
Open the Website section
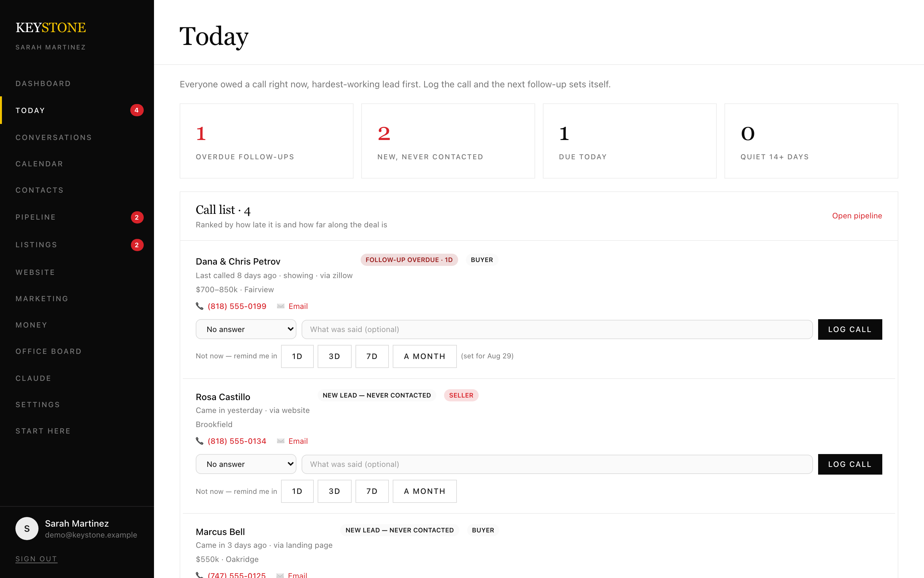point(35,273)
